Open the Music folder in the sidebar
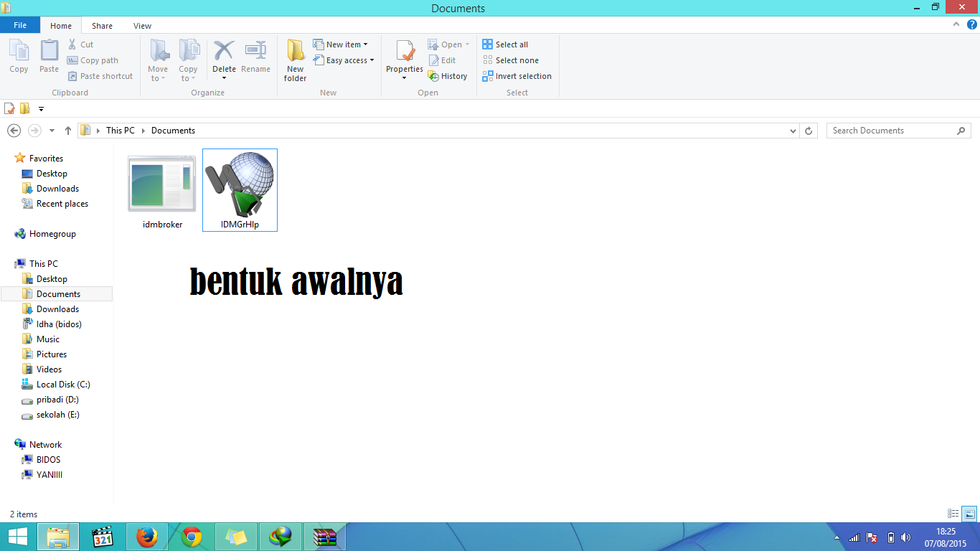 pyautogui.click(x=48, y=339)
